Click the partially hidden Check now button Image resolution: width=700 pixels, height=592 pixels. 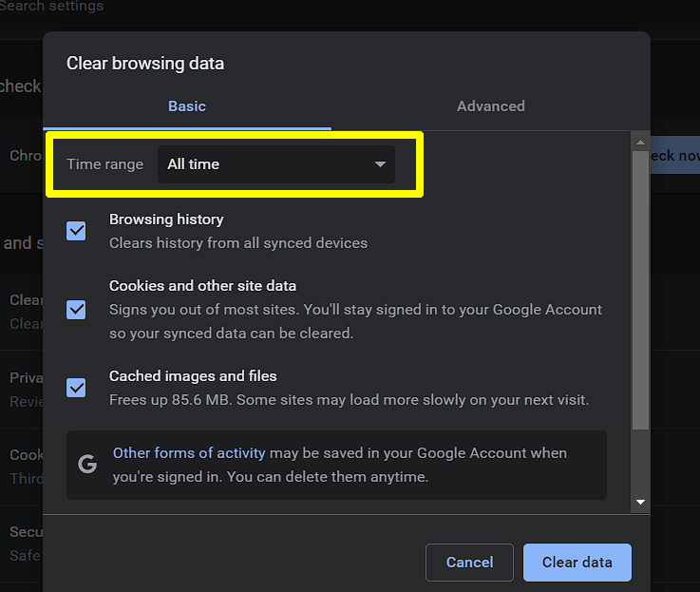pyautogui.click(x=673, y=155)
